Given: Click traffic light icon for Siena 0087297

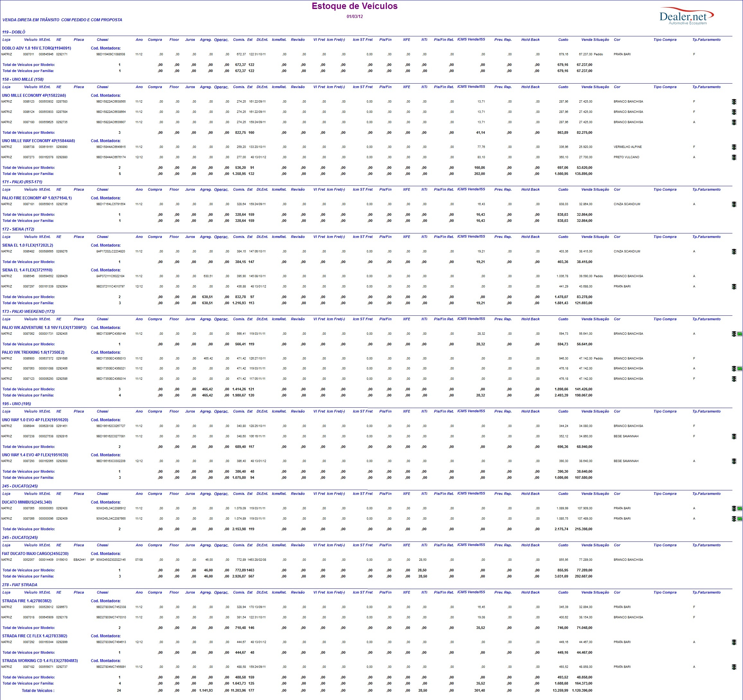Looking at the screenshot, I should tap(734, 286).
